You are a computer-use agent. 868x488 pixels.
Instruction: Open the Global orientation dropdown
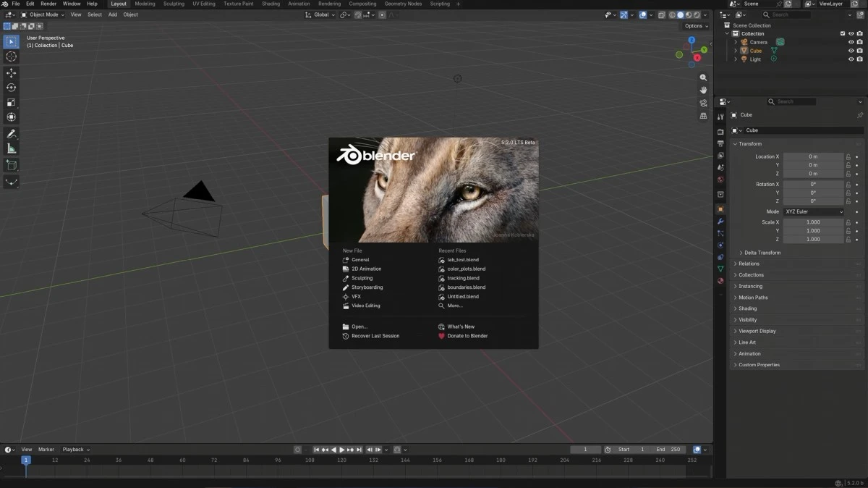tap(320, 14)
